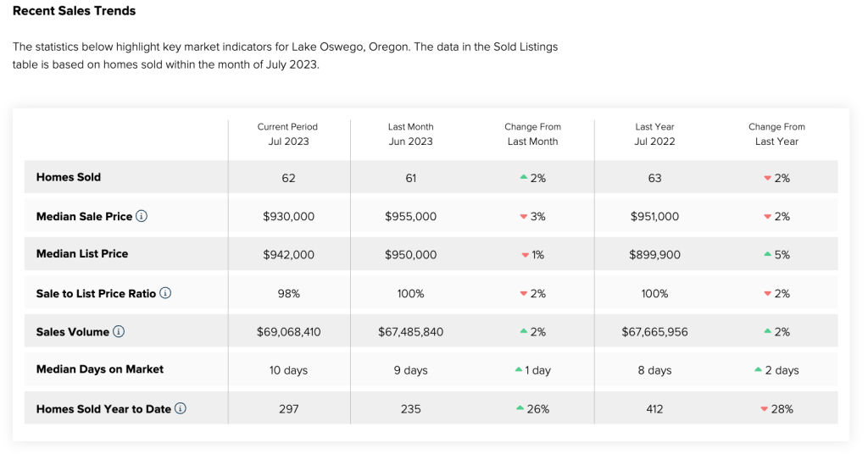This screenshot has height=454, width=868.
Task: Click the 412 homes sold year-to-date value
Action: coord(654,409)
